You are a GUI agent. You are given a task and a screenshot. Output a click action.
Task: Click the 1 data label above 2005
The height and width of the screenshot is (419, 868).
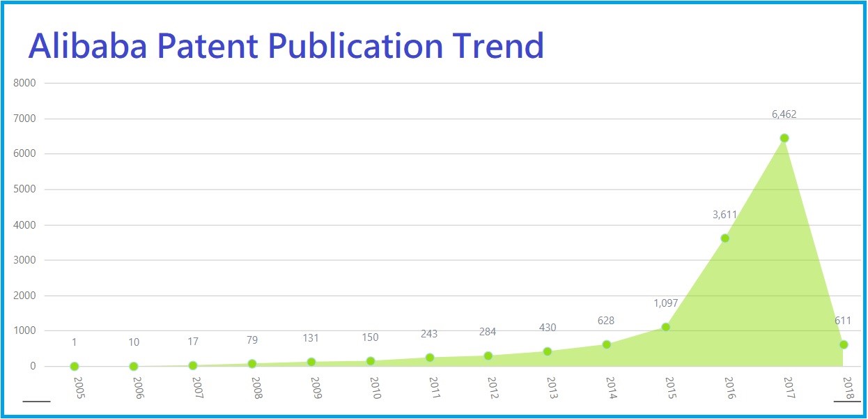[x=75, y=342]
